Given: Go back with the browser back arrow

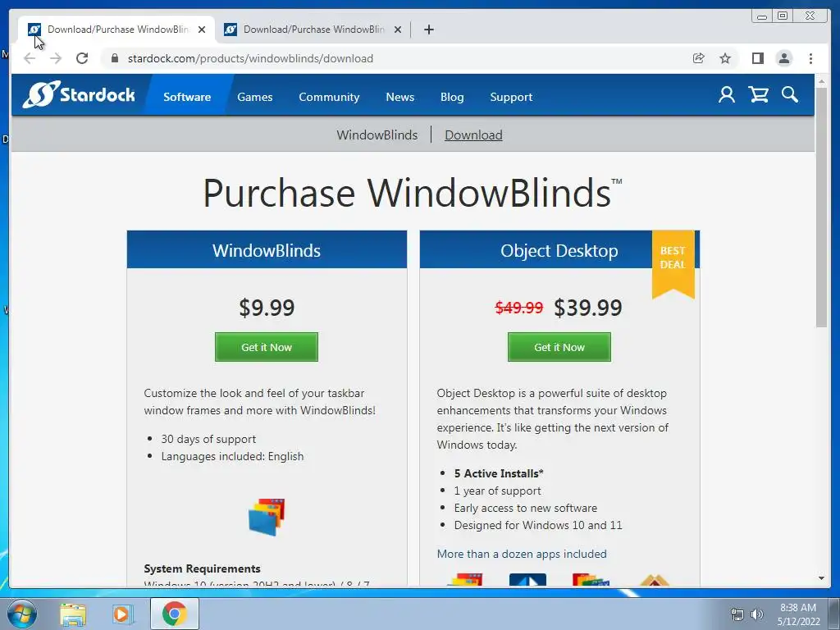Looking at the screenshot, I should click(x=30, y=58).
